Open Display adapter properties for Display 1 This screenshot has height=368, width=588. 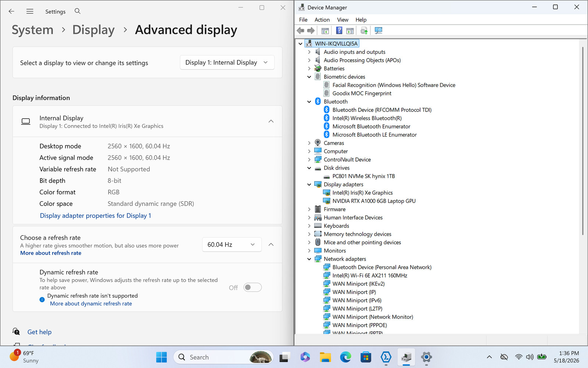click(96, 216)
